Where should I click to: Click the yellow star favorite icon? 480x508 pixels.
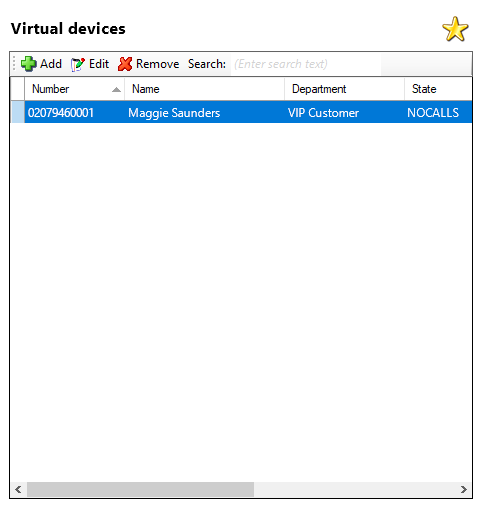pyautogui.click(x=455, y=29)
